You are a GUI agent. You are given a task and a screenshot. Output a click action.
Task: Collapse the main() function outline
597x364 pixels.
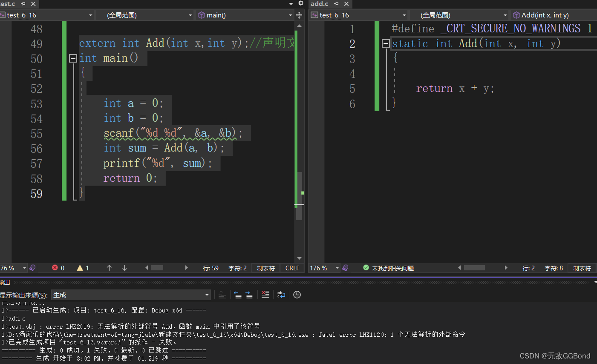(x=73, y=58)
